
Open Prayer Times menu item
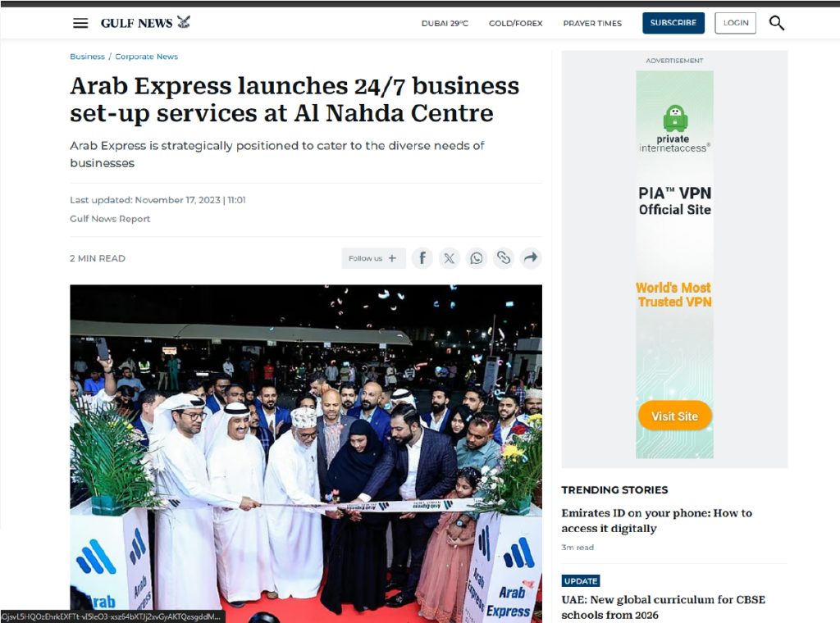(x=592, y=24)
